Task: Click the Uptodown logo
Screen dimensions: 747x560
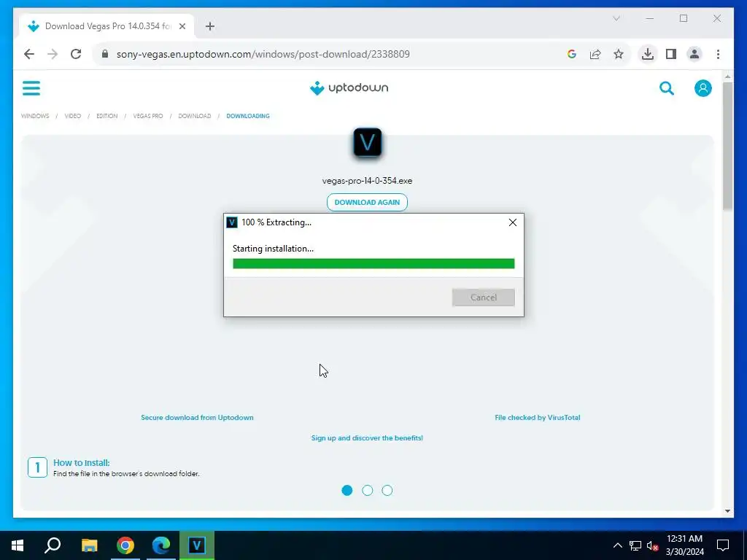Action: point(349,88)
